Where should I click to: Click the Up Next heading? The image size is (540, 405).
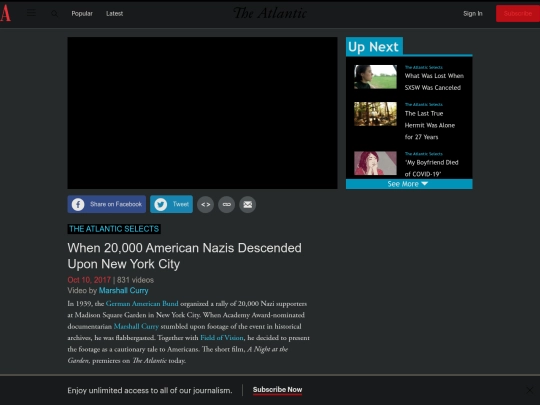(x=374, y=46)
